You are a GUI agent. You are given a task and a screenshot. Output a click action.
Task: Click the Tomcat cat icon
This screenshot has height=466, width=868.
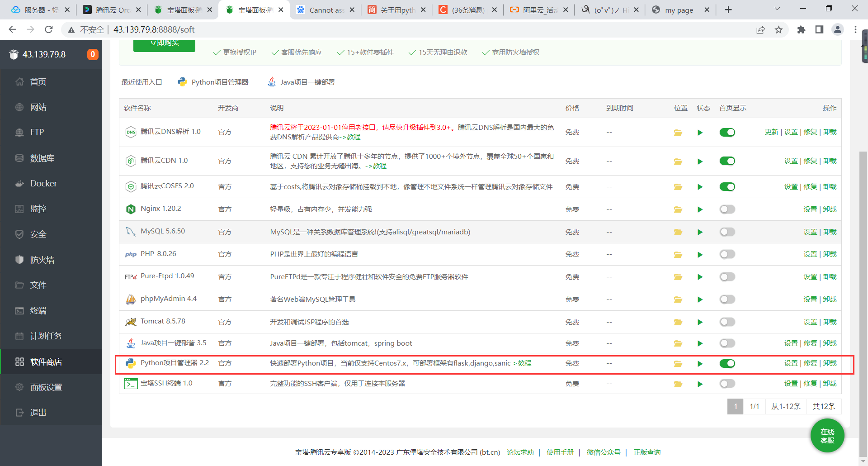pyautogui.click(x=131, y=322)
